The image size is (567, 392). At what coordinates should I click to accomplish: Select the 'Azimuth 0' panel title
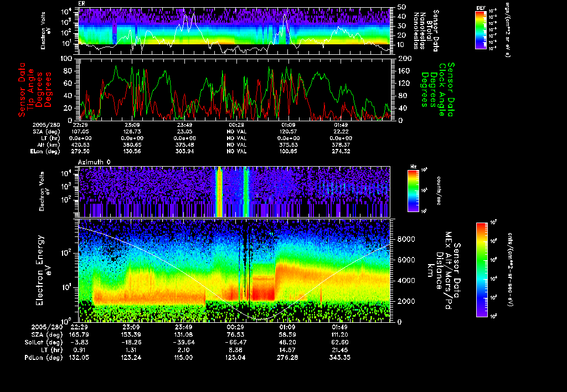[94, 162]
